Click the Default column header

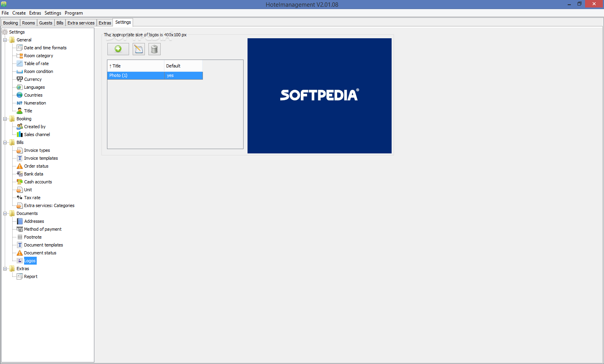click(183, 66)
